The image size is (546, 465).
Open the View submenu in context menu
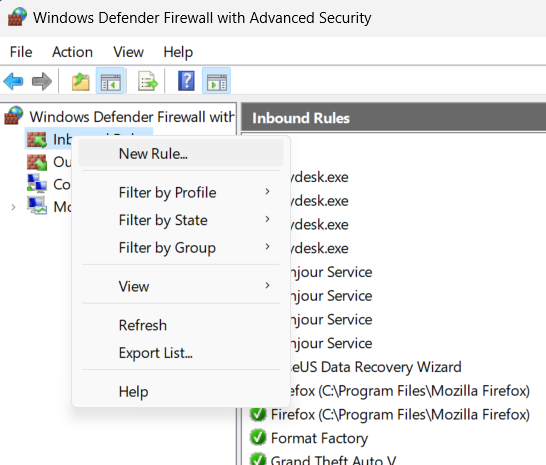[181, 286]
